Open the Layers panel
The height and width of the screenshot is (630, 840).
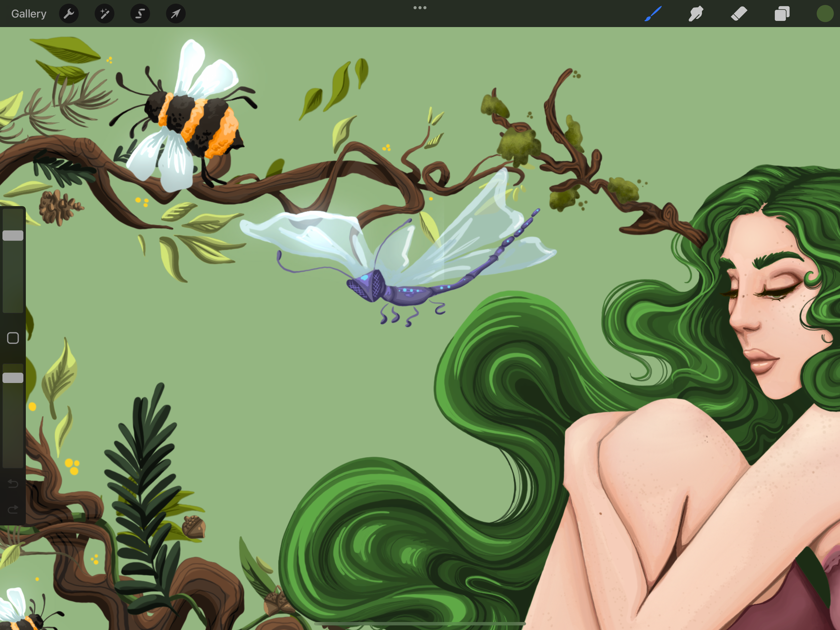[x=782, y=14]
